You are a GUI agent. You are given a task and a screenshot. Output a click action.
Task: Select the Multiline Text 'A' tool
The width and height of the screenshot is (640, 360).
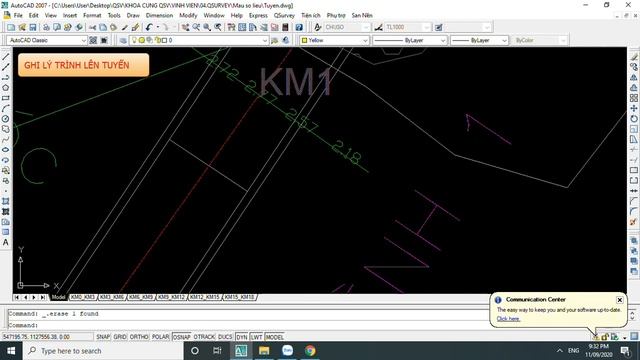click(x=6, y=242)
